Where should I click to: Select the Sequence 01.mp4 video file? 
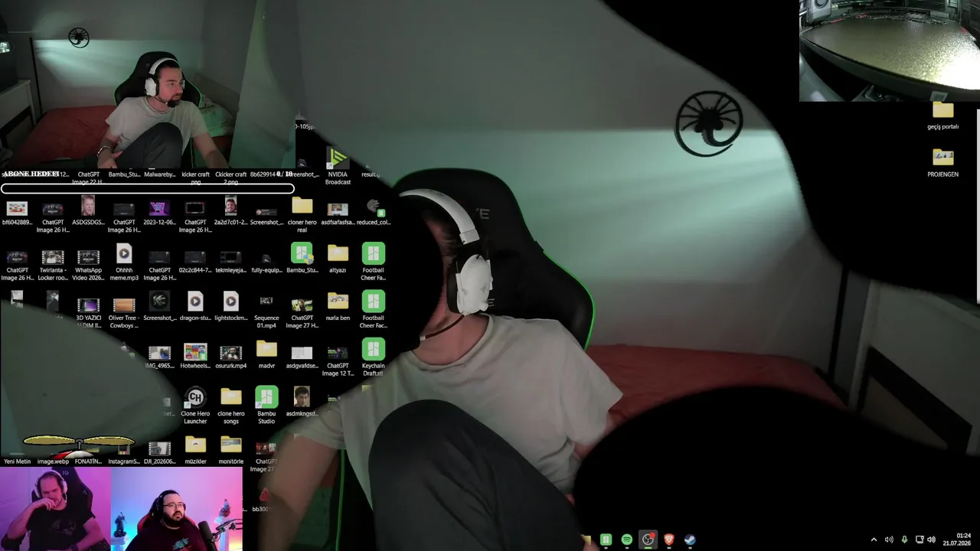pos(266,310)
